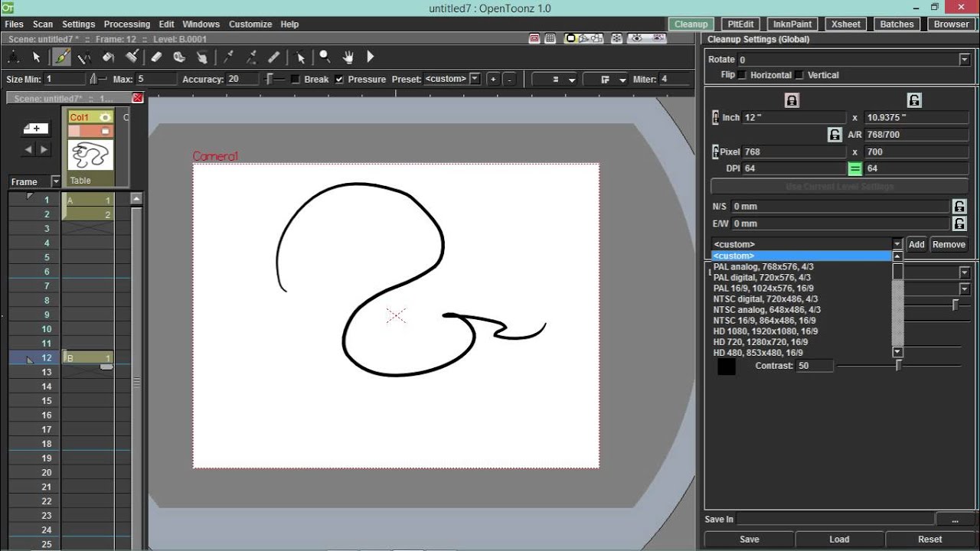Open the Windows menu
Viewport: 980px width, 551px height.
coord(201,24)
